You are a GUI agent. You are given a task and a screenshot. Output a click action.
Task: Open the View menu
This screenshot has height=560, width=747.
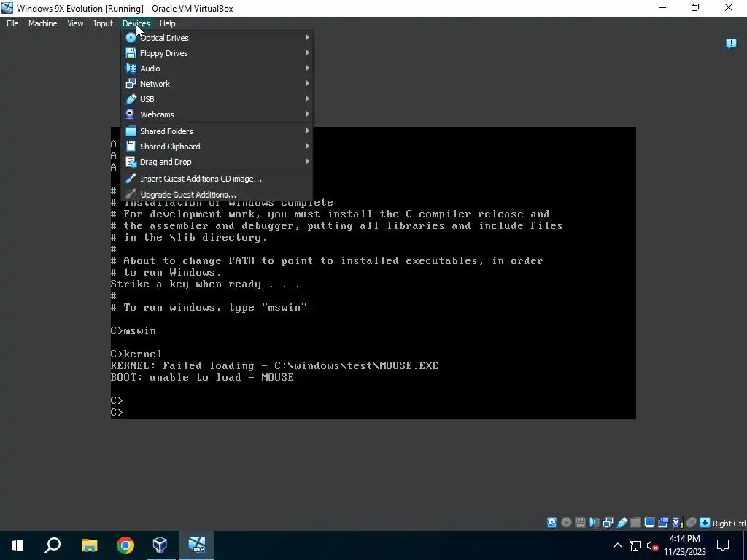75,23
